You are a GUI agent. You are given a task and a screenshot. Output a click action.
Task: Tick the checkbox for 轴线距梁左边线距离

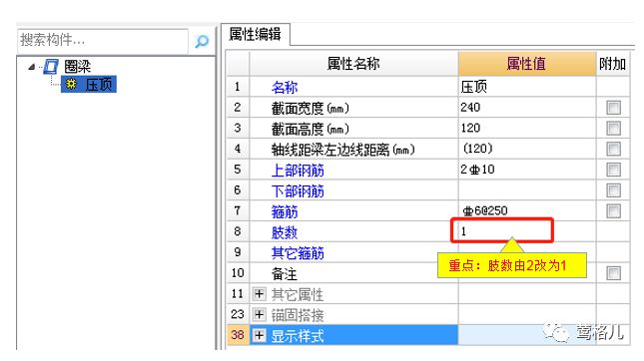click(613, 149)
